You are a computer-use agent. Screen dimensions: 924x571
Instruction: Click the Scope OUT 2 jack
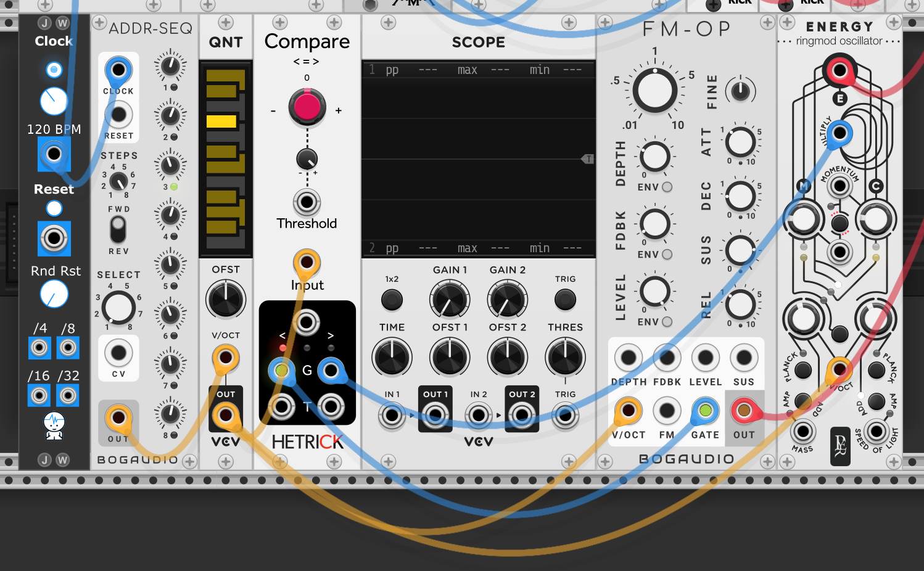pos(522,415)
